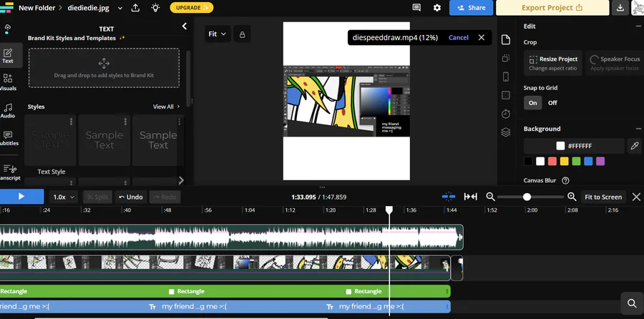
Task: Click the timer icon in right toolbar
Action: tap(506, 114)
